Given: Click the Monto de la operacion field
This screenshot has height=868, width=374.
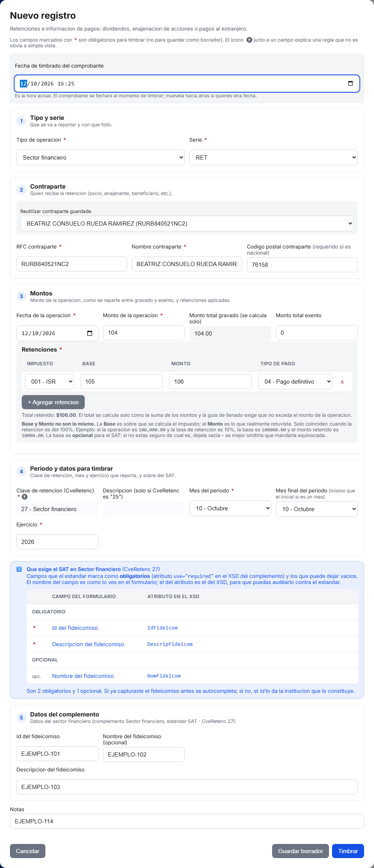Looking at the screenshot, I should click(144, 333).
